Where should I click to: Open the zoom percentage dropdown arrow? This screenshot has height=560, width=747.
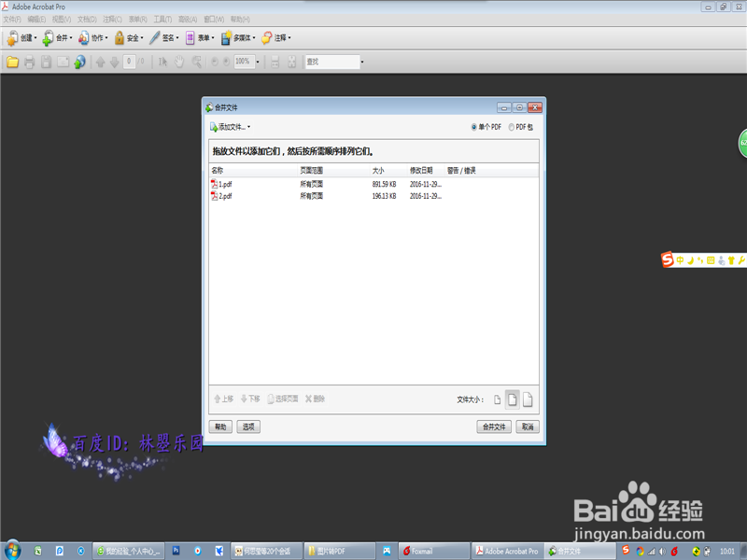[258, 62]
